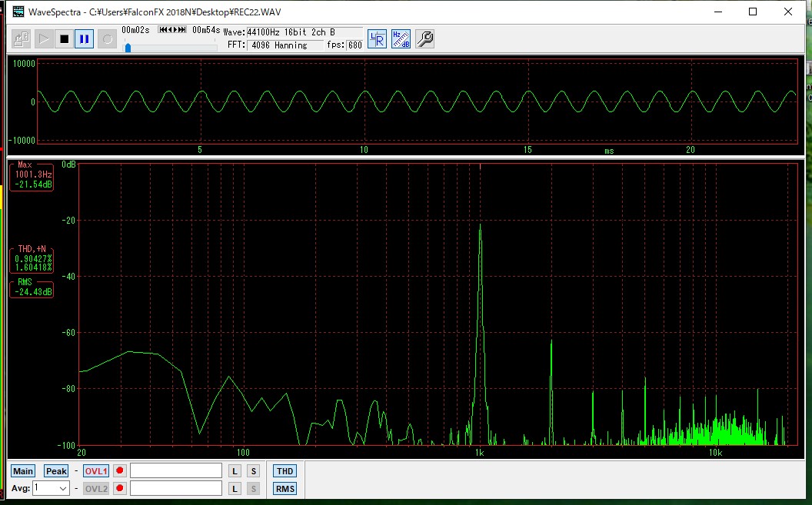Screen dimensions: 812x505
Task: Open a wave file with the file icon
Action: pos(22,38)
